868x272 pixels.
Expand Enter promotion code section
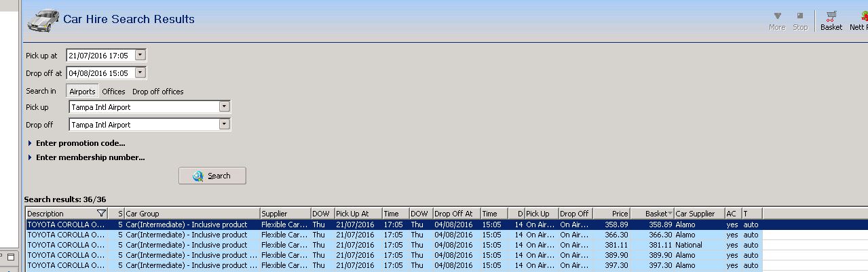click(77, 143)
